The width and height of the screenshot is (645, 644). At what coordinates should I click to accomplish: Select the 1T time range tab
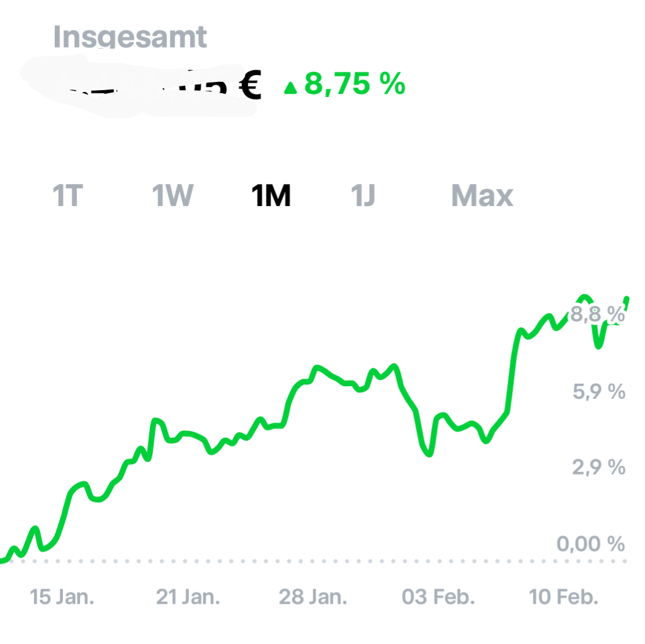coord(69,196)
